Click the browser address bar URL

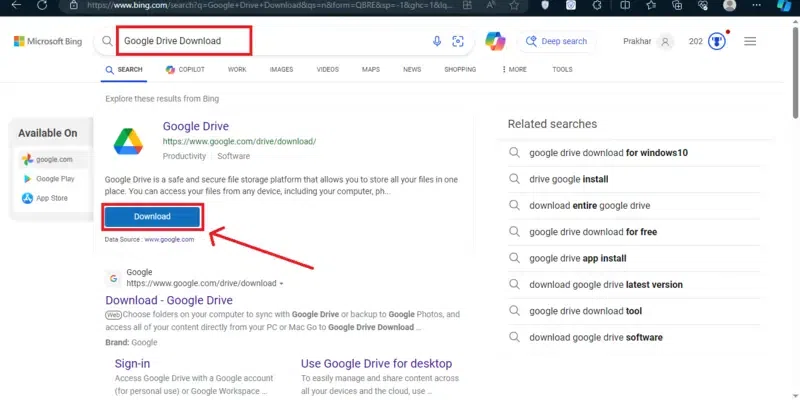click(x=271, y=5)
